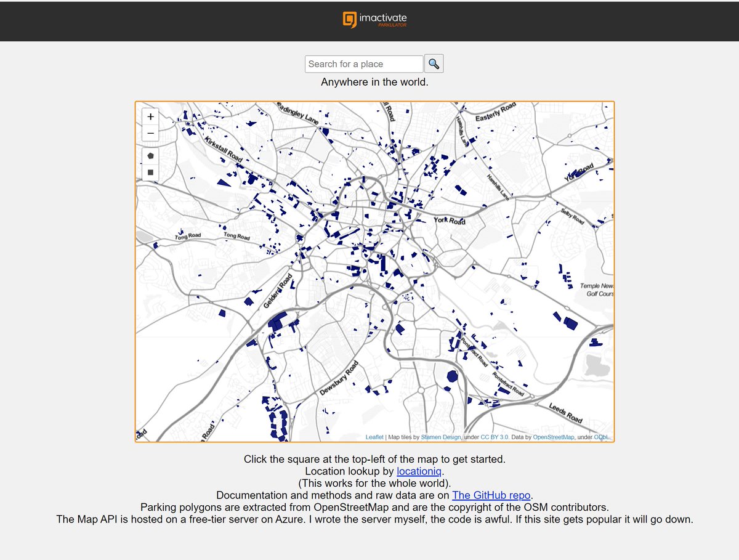
Task: Click the 'Anywhere in the world.' text
Action: [x=374, y=81]
